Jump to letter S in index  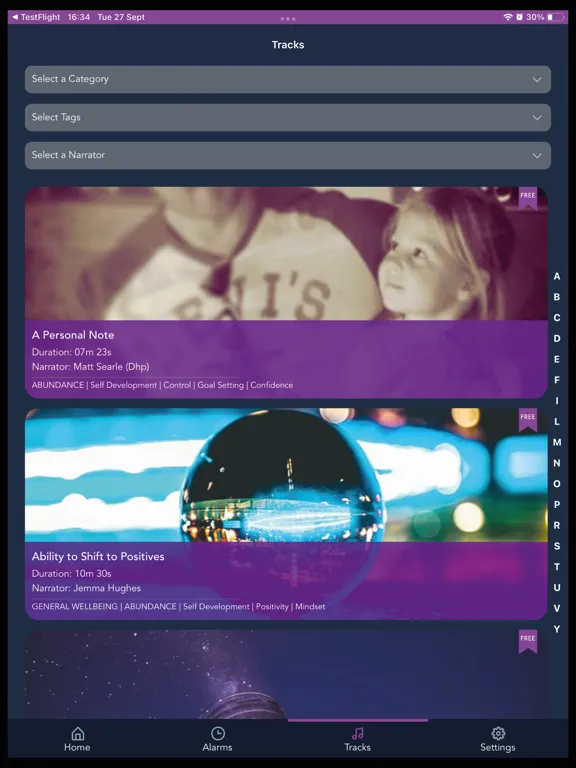[557, 546]
